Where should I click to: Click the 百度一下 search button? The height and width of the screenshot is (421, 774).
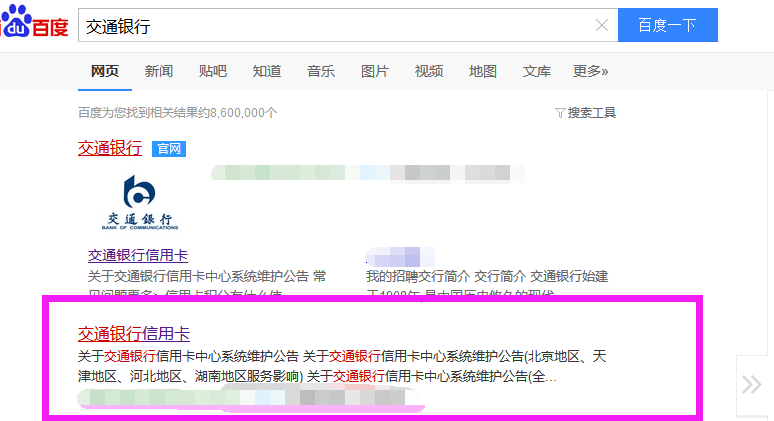click(x=667, y=25)
